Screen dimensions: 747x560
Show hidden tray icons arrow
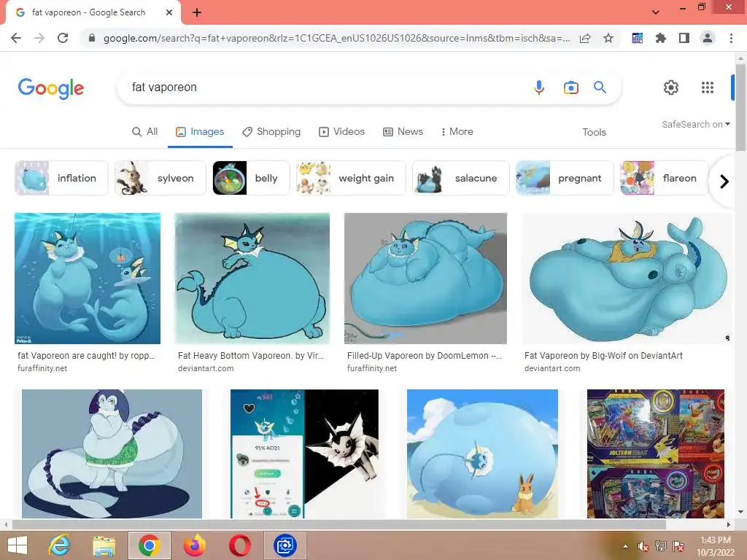625,546
